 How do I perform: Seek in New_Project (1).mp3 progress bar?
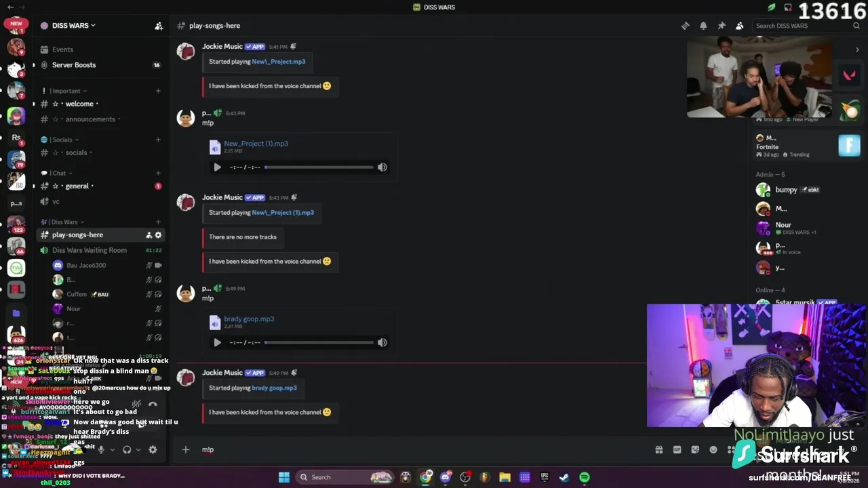[x=319, y=167]
